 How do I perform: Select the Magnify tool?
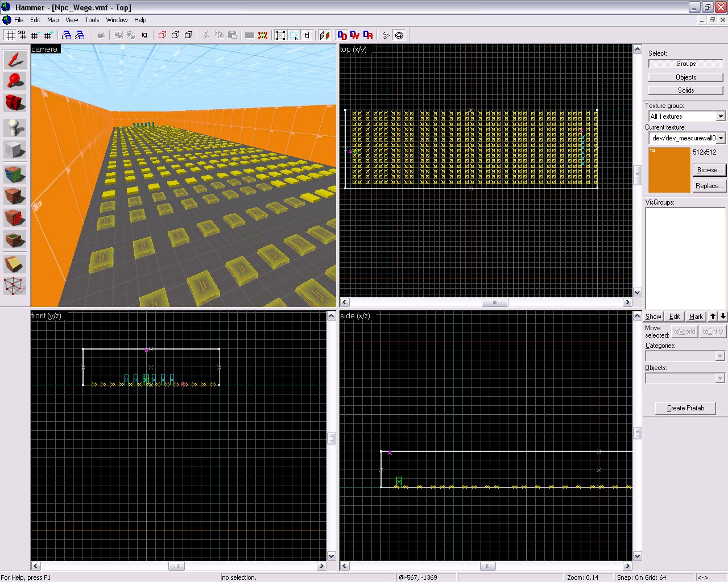pyautogui.click(x=15, y=81)
